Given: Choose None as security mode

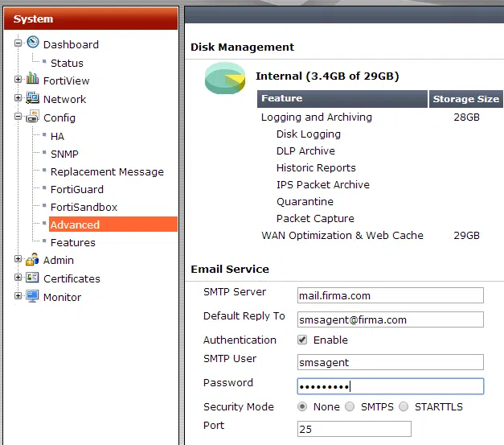Looking at the screenshot, I should [302, 406].
